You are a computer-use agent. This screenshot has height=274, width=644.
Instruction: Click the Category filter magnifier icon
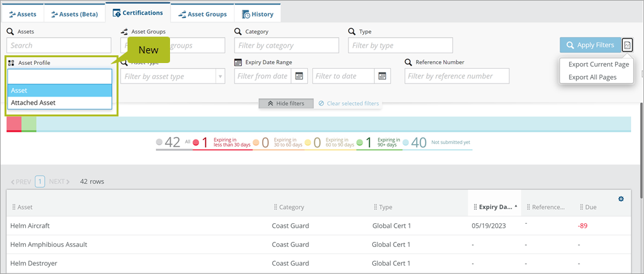(238, 32)
